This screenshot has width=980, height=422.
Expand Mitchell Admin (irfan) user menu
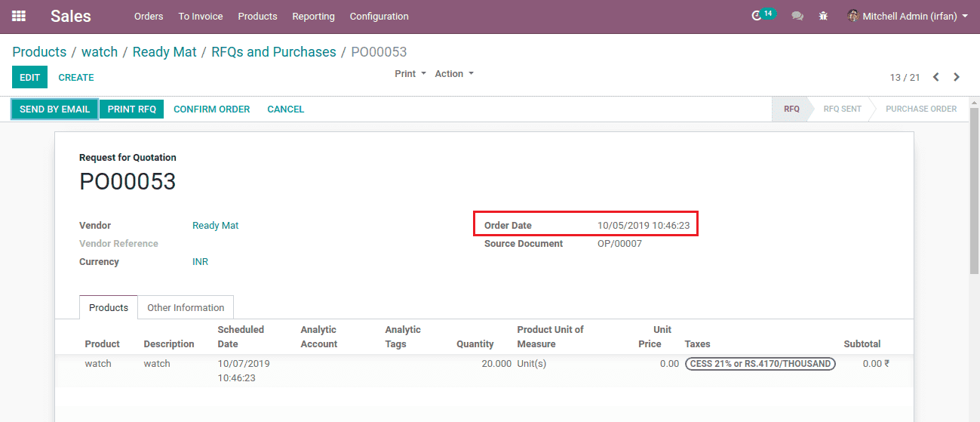(908, 16)
